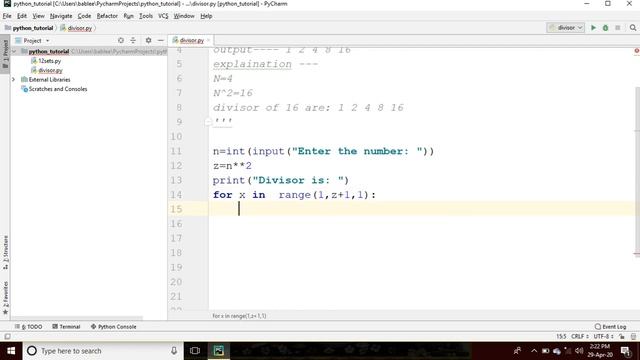Image resolution: width=640 pixels, height=360 pixels.
Task: Click the taskbar search box
Action: click(103, 351)
